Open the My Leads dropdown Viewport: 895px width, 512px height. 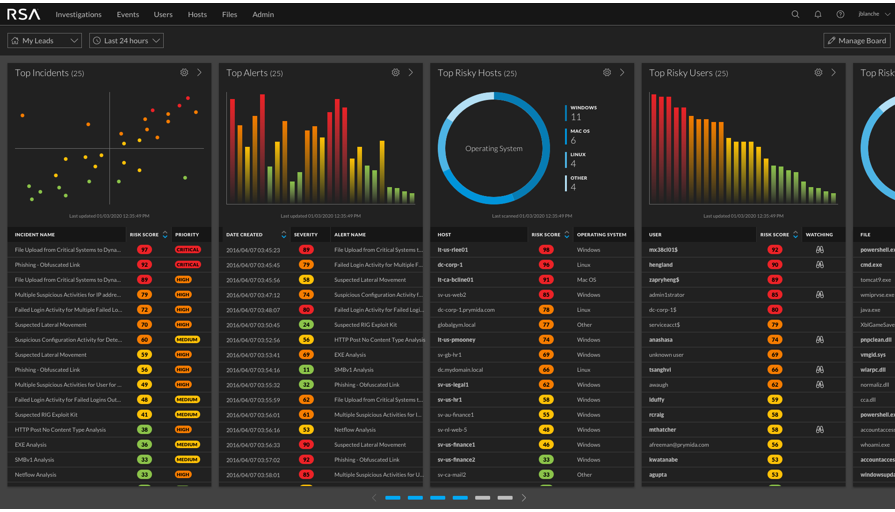45,41
